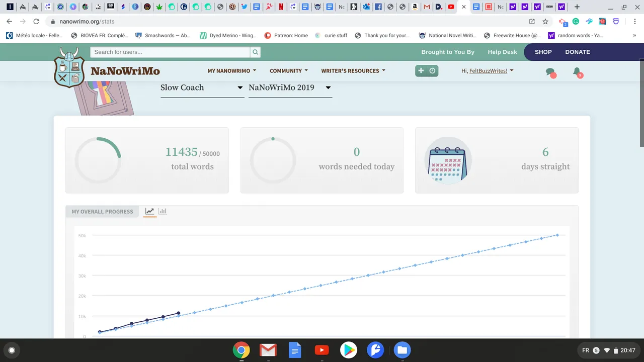Go back with browser back arrow
The height and width of the screenshot is (362, 644).
click(9, 22)
